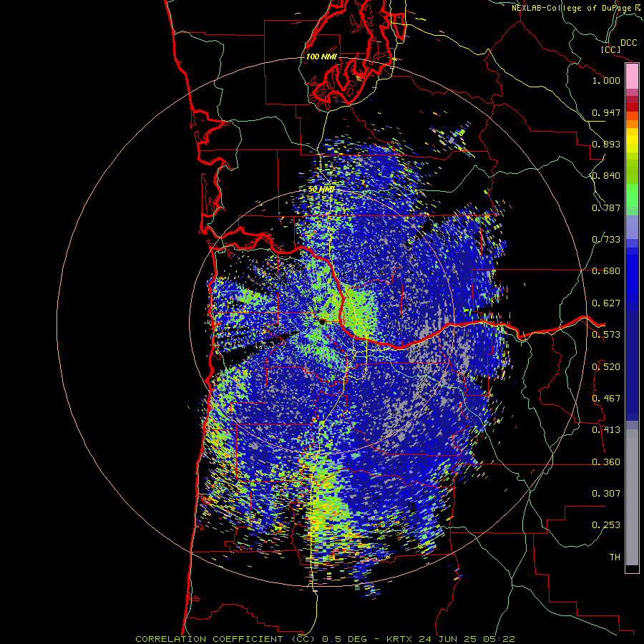Click the 0.733 legend value
This screenshot has width=644, height=644.
pos(606,240)
